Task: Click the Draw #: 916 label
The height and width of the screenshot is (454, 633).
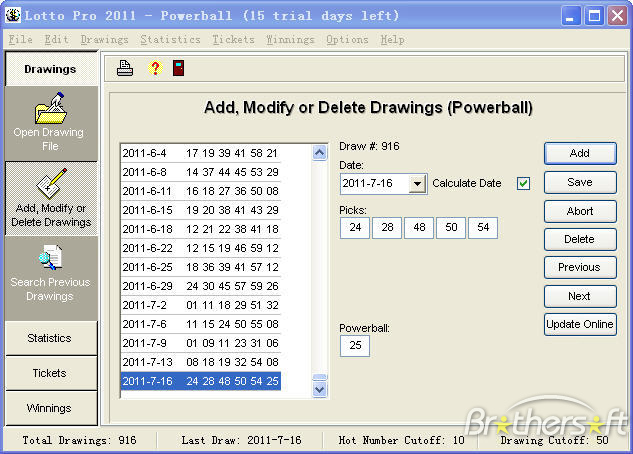Action: [369, 146]
